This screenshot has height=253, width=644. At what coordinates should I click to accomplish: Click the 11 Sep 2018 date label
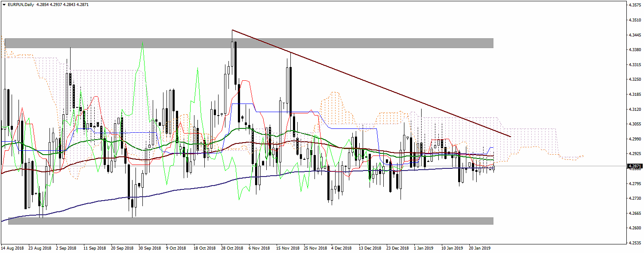point(95,248)
